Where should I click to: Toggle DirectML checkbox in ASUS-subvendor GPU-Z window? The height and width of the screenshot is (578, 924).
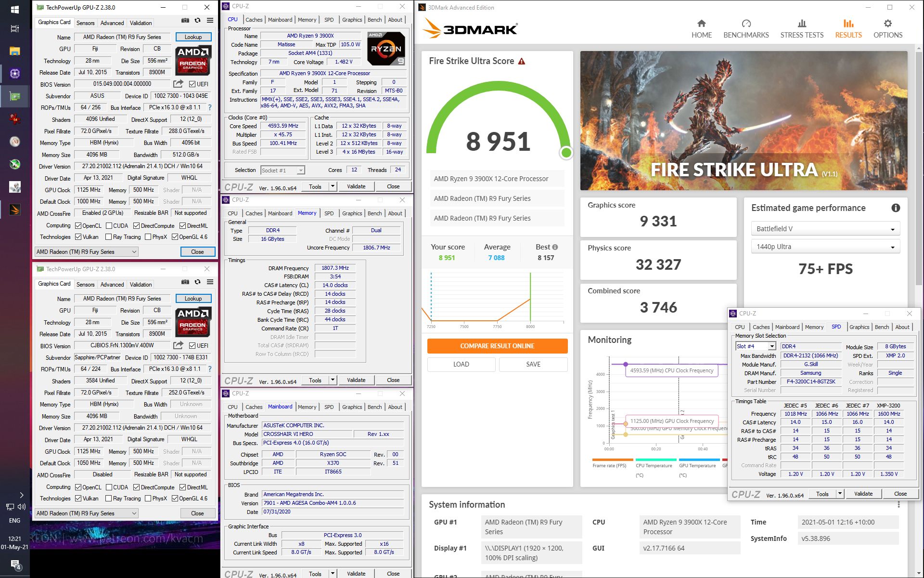pos(183,226)
